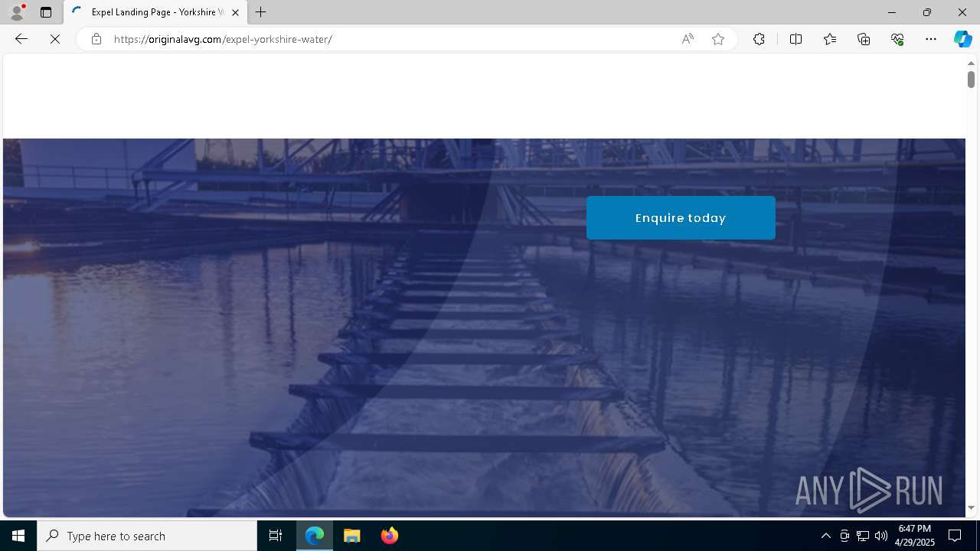Stop loading the page
Image resolution: width=980 pixels, height=551 pixels.
point(55,39)
